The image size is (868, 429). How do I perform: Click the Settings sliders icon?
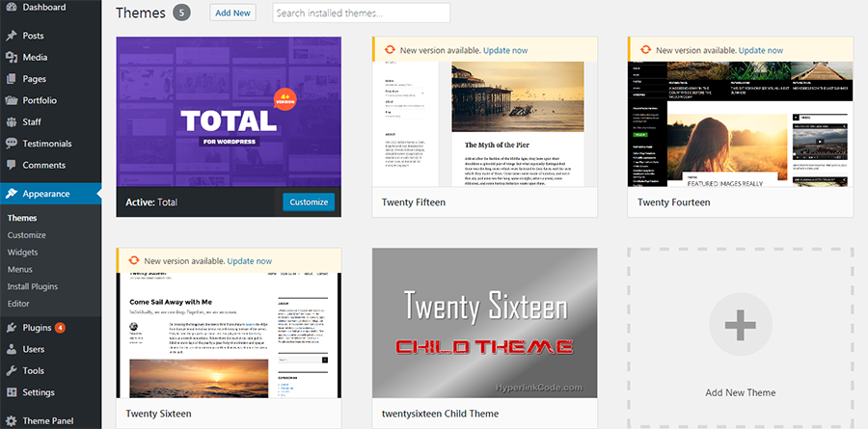tap(11, 392)
